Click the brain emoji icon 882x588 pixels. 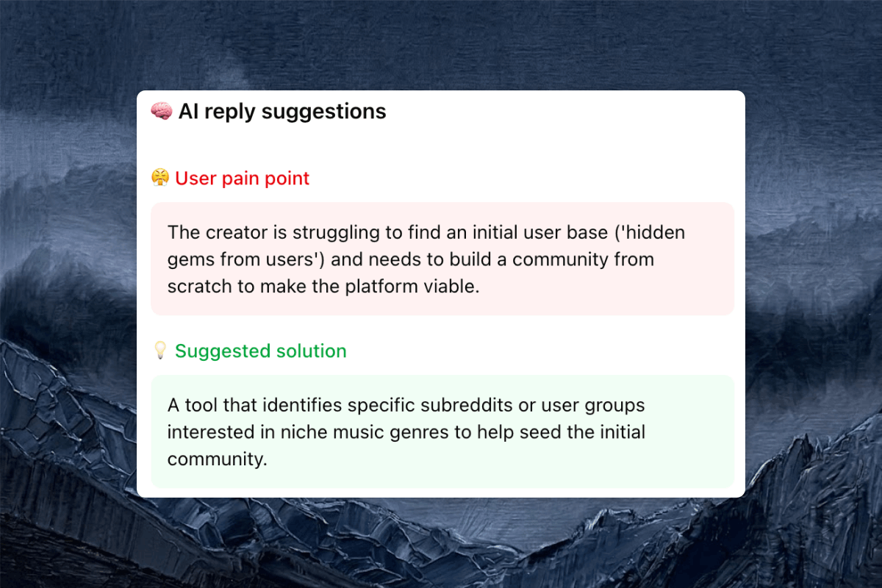point(161,112)
